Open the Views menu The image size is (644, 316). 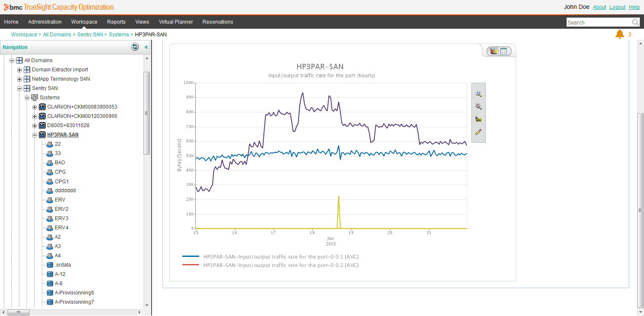point(142,22)
